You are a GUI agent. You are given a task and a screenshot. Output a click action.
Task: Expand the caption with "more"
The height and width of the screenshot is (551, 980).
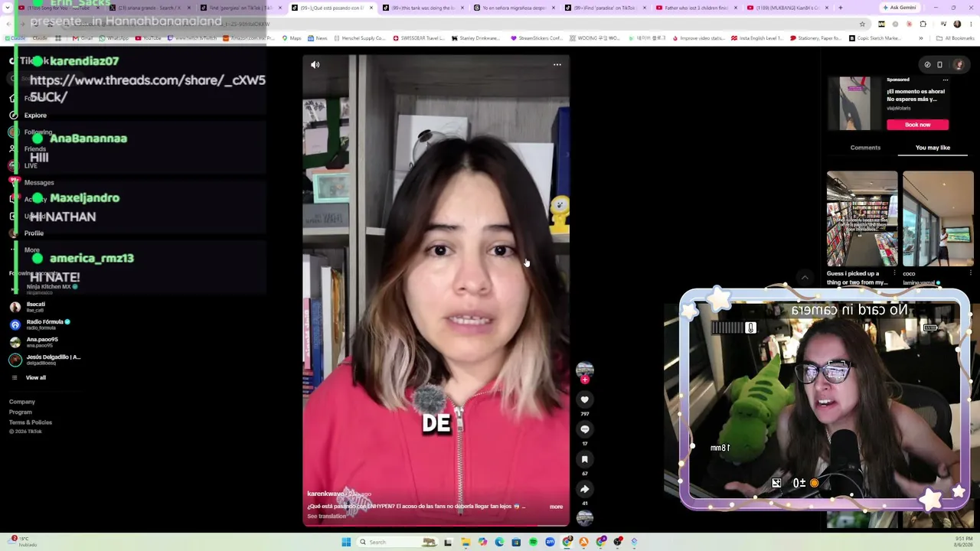(x=556, y=507)
